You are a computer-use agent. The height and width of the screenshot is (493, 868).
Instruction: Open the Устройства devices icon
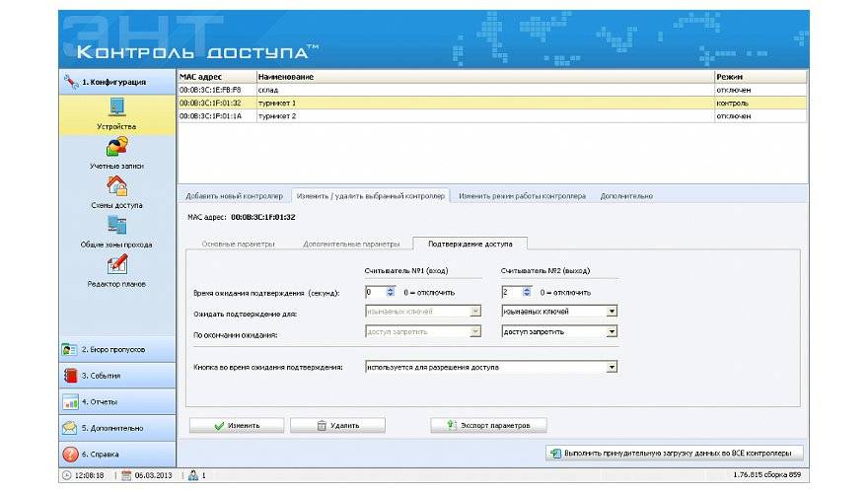pyautogui.click(x=116, y=108)
